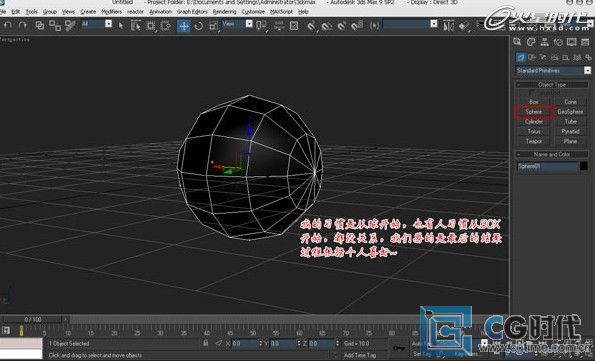Image resolution: width=595 pixels, height=361 pixels.
Task: Click the 0 / 100 time slider
Action: click(33, 320)
